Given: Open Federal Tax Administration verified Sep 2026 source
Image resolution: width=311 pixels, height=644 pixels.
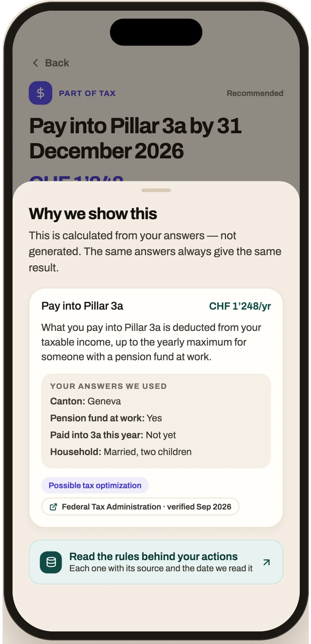Looking at the screenshot, I should [x=140, y=507].
